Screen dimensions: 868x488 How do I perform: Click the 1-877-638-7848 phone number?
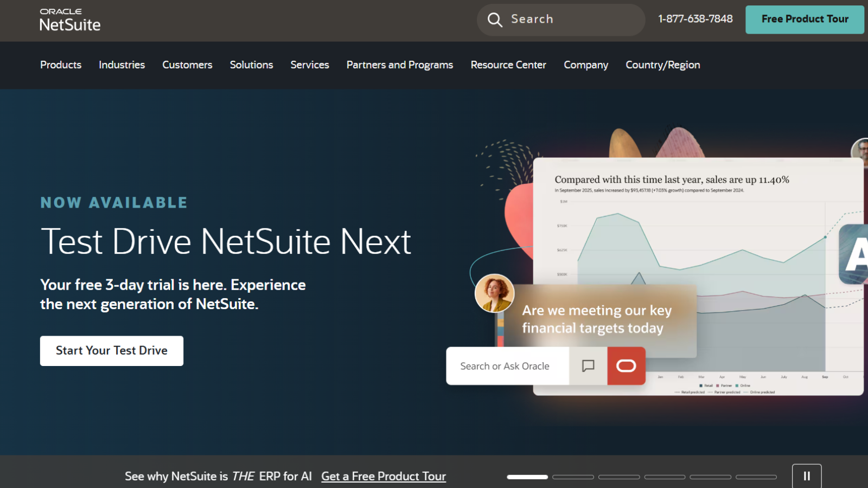[x=695, y=19]
